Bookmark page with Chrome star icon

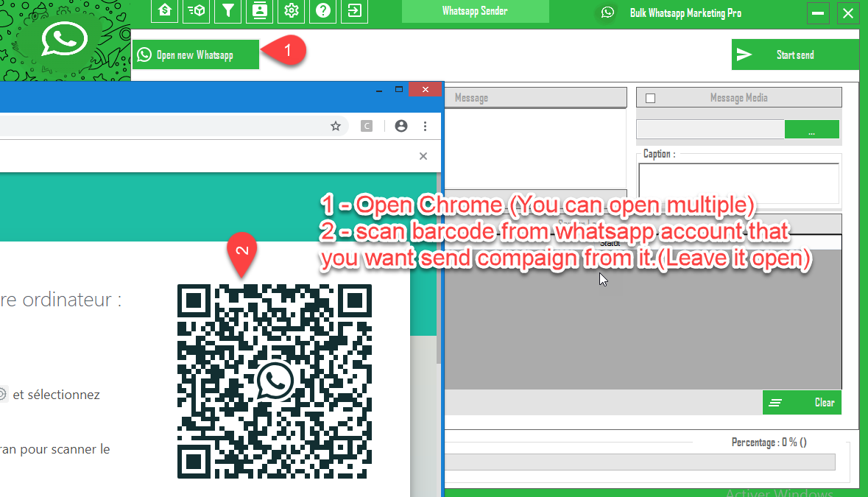point(336,126)
